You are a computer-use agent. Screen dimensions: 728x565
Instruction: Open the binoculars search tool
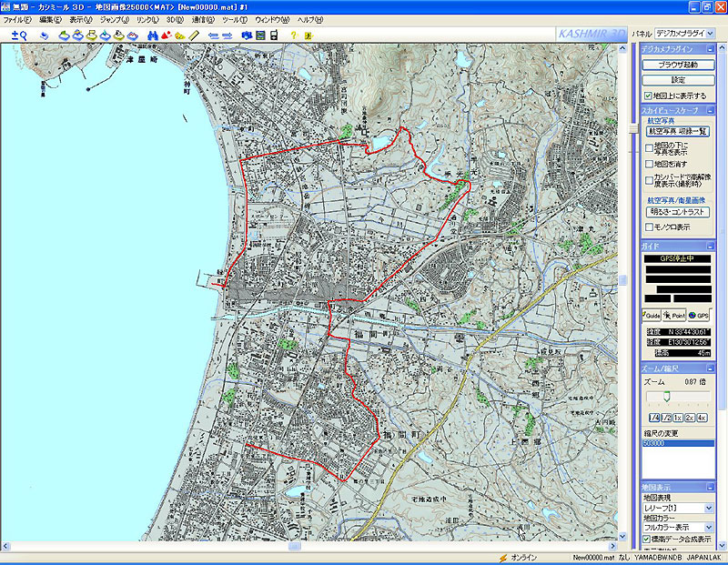point(153,35)
